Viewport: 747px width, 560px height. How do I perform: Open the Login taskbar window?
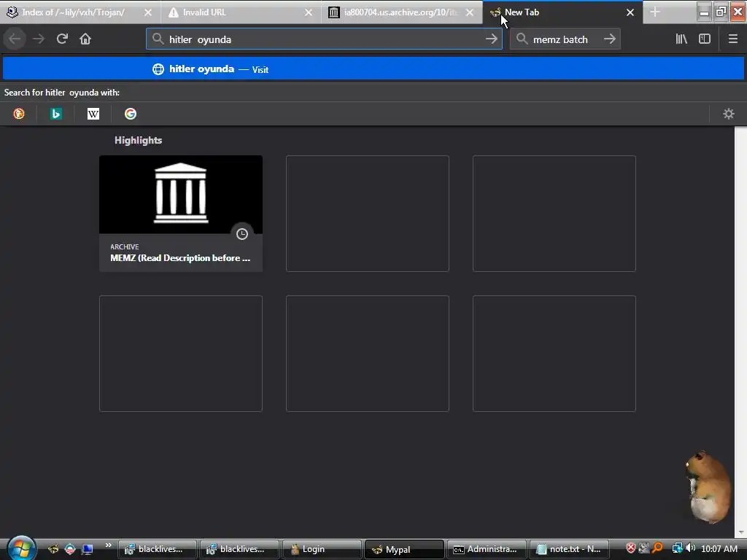tap(322, 549)
